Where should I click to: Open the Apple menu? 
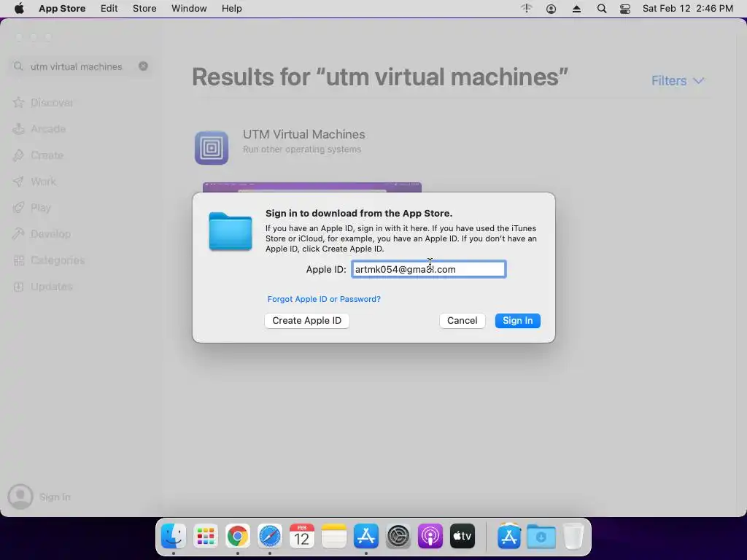19,9
